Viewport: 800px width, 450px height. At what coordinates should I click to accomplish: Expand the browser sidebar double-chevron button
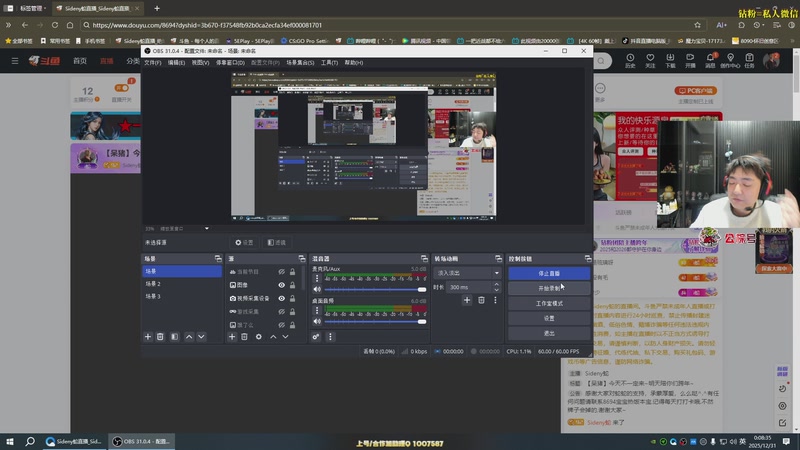point(8,25)
